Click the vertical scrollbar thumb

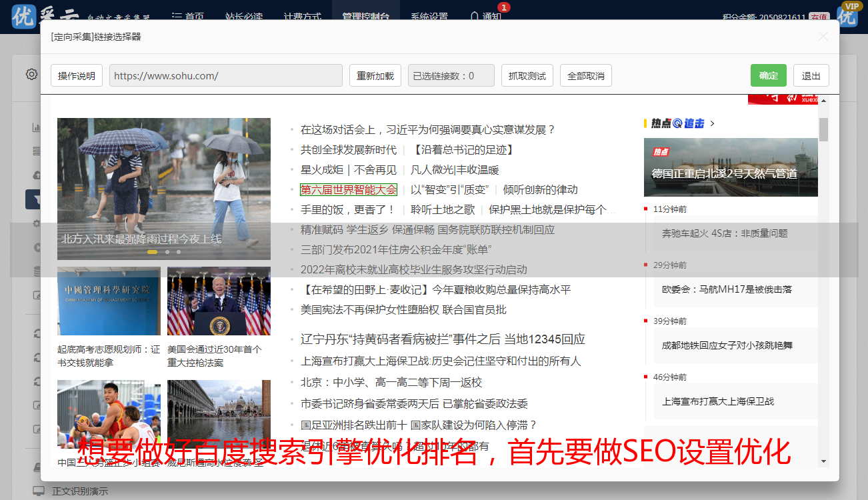click(823, 129)
